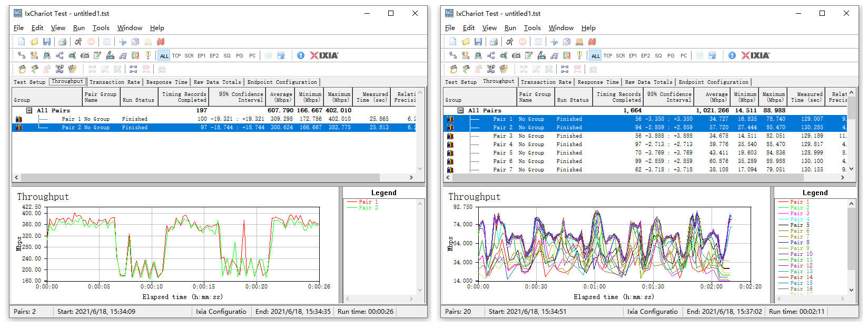Screen dimensions: 868x327
Task: Toggle the PG filter in the right window
Action: tap(671, 55)
